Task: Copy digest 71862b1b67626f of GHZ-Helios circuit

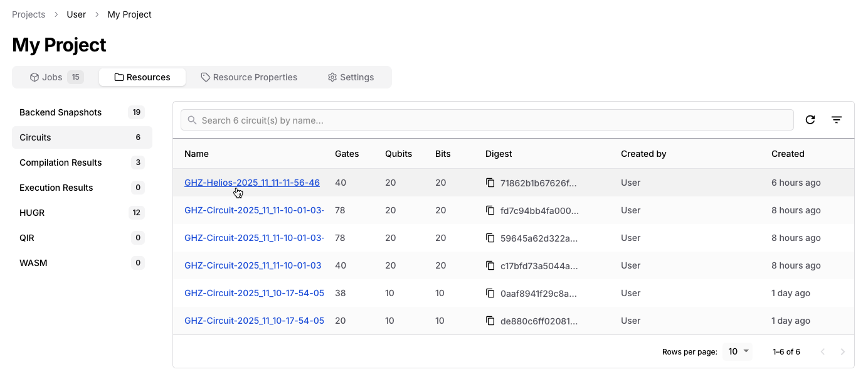Action: pyautogui.click(x=490, y=183)
